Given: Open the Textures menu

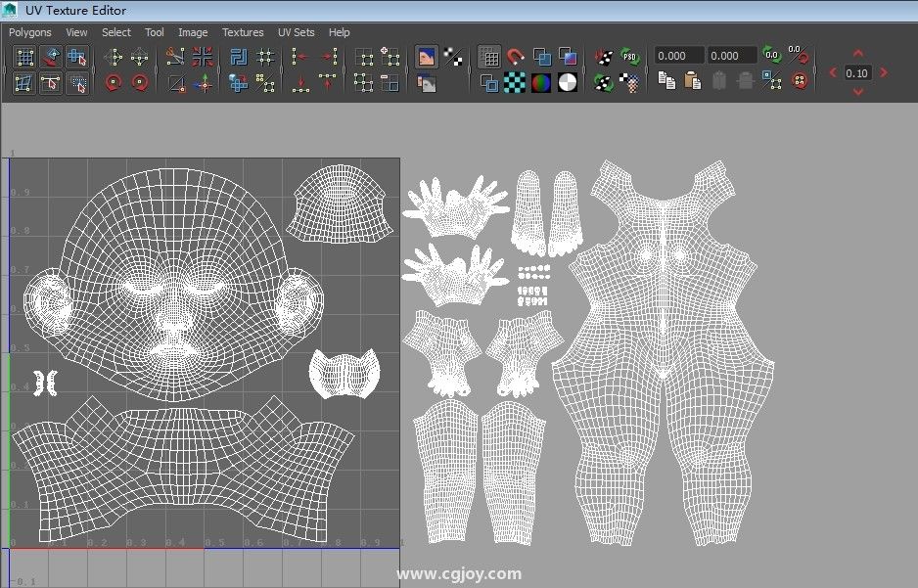Looking at the screenshot, I should click(243, 32).
